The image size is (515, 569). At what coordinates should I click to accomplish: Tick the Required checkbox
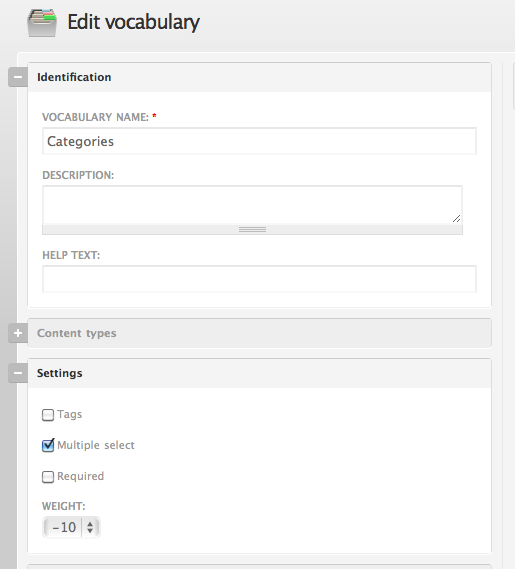(x=48, y=477)
